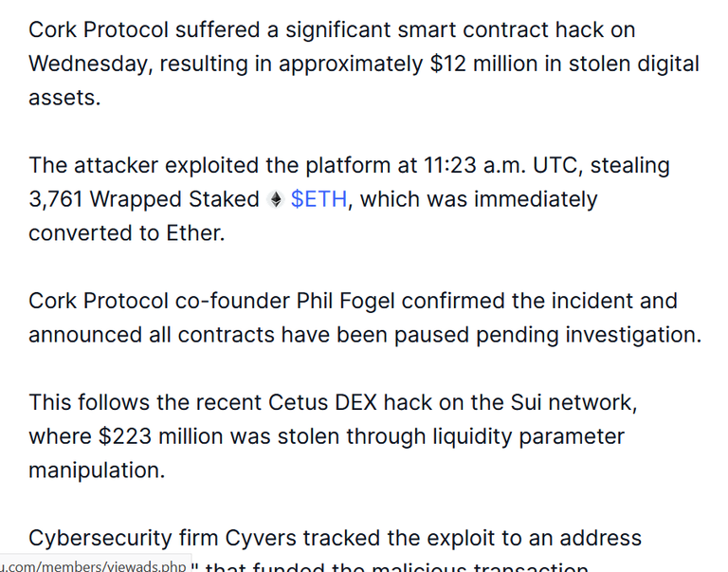Click the opening paragraph about the Cork Protocol hack

click(x=364, y=64)
